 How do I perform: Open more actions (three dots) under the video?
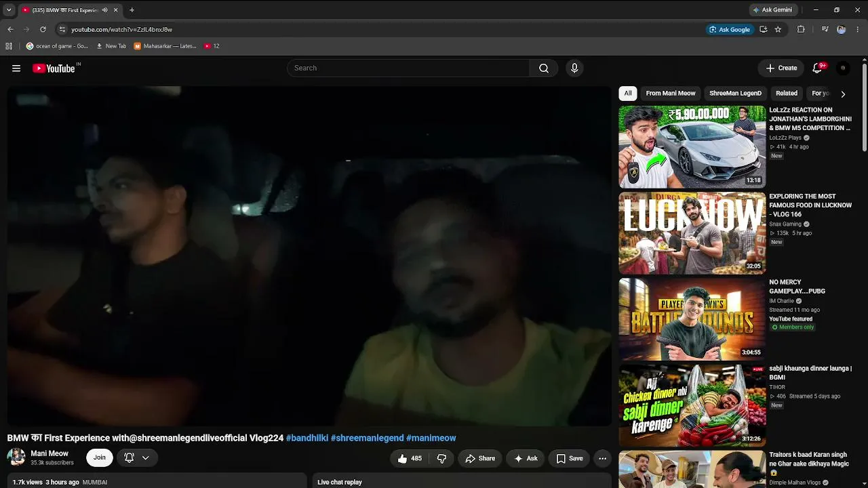click(x=602, y=458)
